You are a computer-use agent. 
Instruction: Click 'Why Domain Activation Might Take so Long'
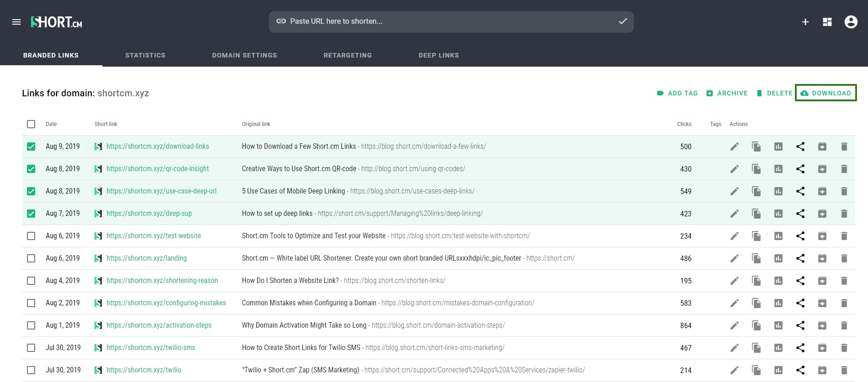point(304,325)
